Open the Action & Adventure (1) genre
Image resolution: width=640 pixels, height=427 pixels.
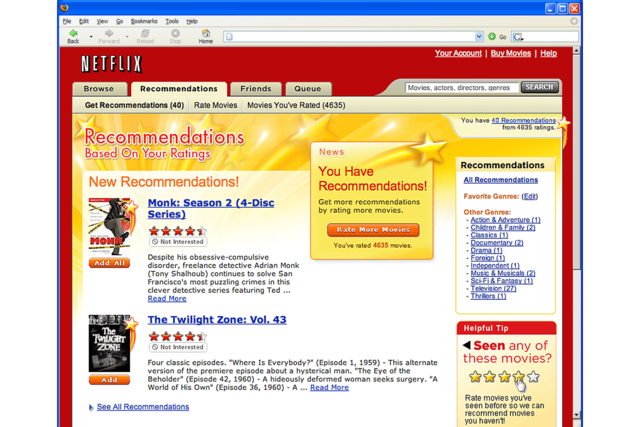[505, 220]
